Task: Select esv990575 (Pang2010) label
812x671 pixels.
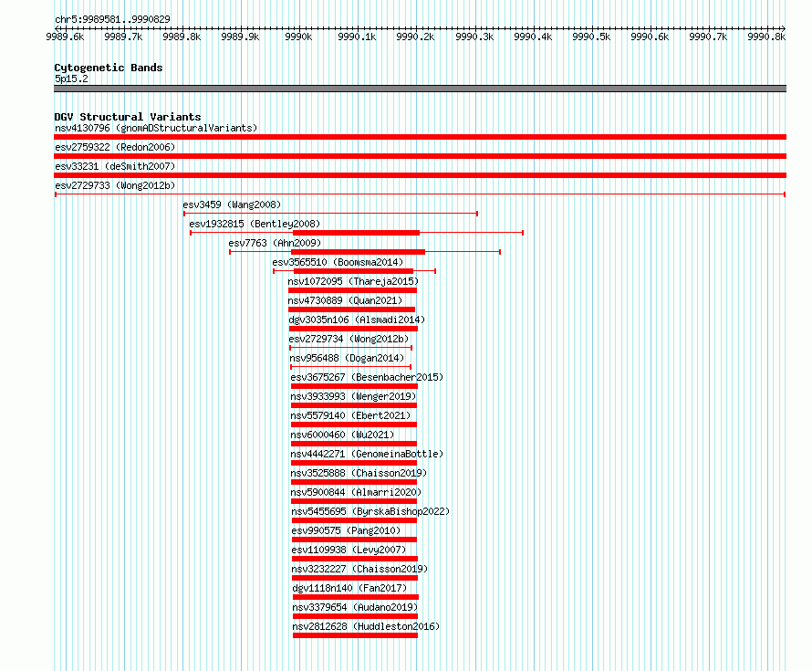Action: click(346, 530)
